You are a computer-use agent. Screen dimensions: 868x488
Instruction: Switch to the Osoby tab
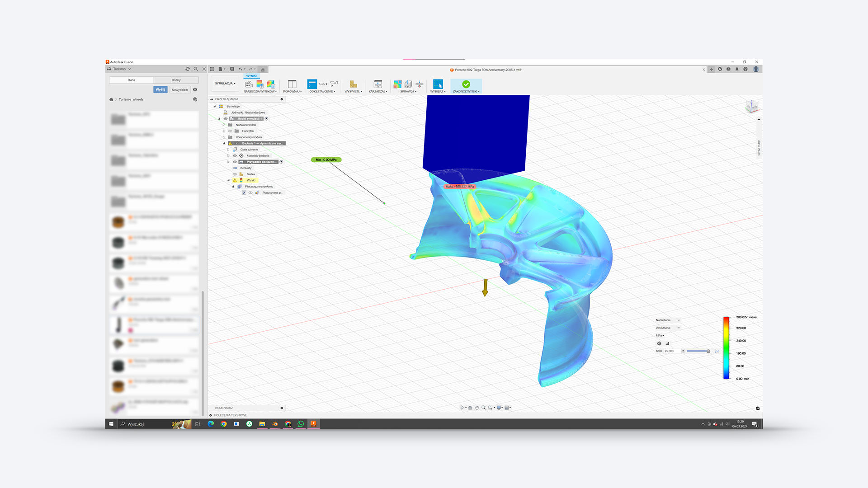pos(176,80)
